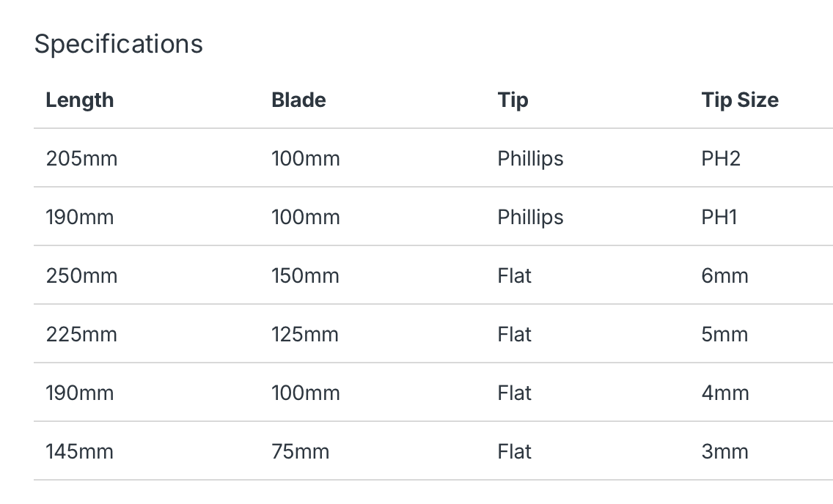
Task: Select Flat tip in the 6mm row
Action: click(x=514, y=275)
